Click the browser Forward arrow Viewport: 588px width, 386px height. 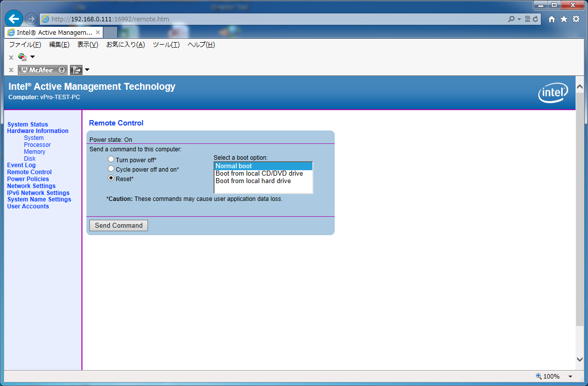(31, 19)
